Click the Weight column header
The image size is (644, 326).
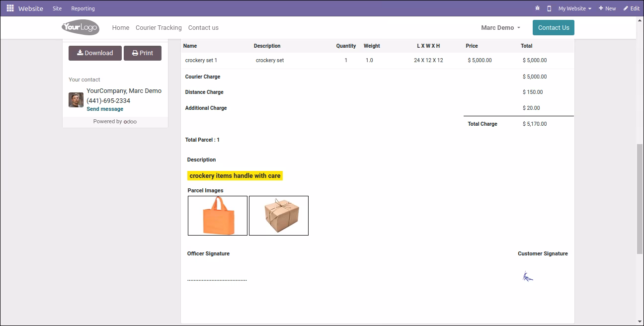[372, 46]
